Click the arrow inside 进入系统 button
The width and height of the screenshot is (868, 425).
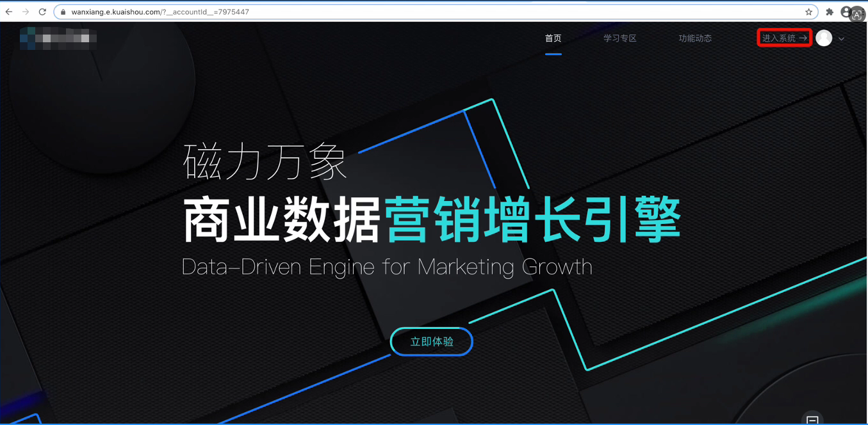[x=803, y=37]
